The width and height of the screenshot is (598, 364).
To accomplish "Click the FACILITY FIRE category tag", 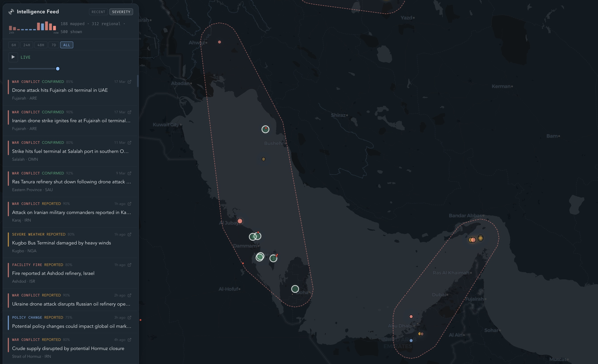I will 27,265.
